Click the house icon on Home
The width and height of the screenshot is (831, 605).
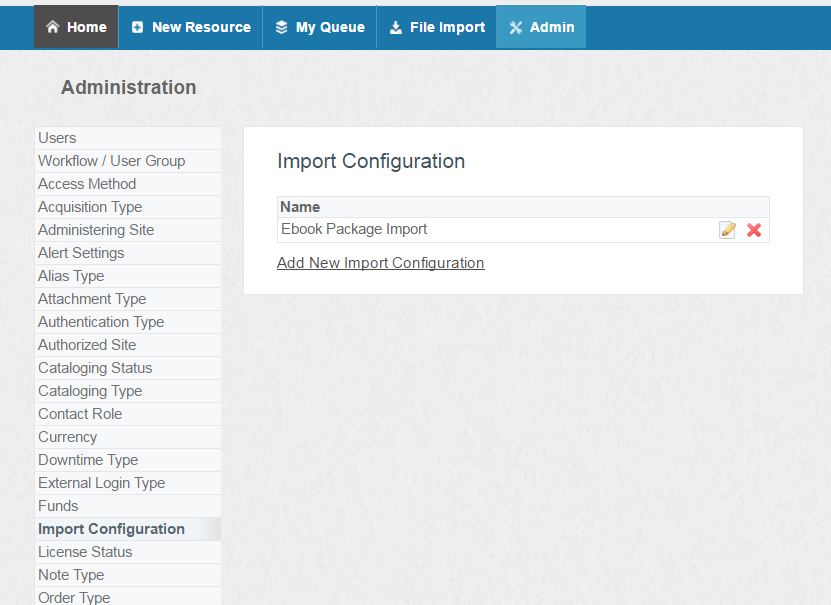coord(52,27)
